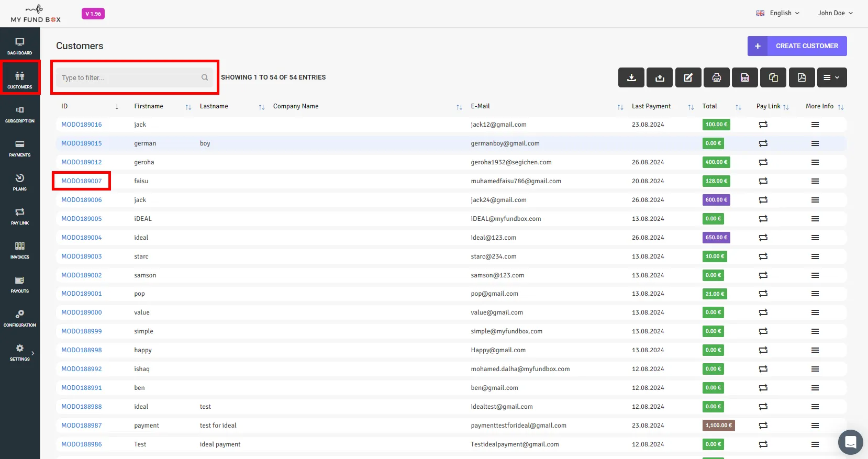Open Payments from the sidebar
This screenshot has width=868, height=459.
[x=20, y=149]
